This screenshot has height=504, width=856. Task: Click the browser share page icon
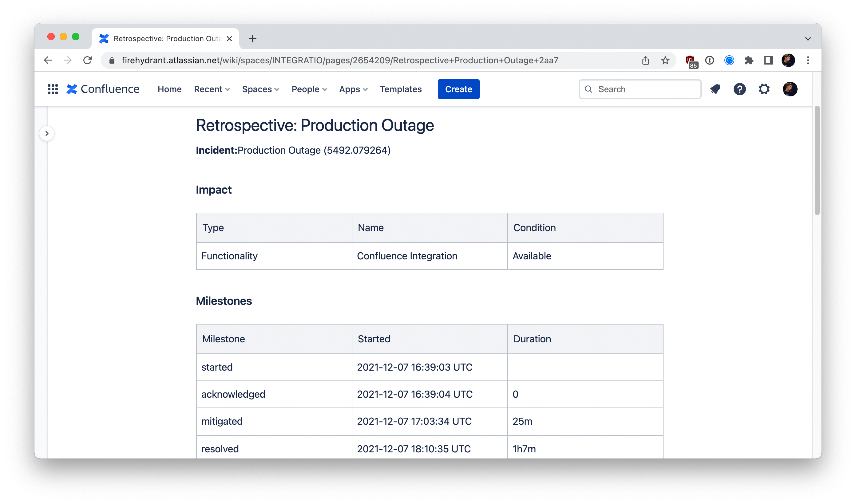(645, 61)
